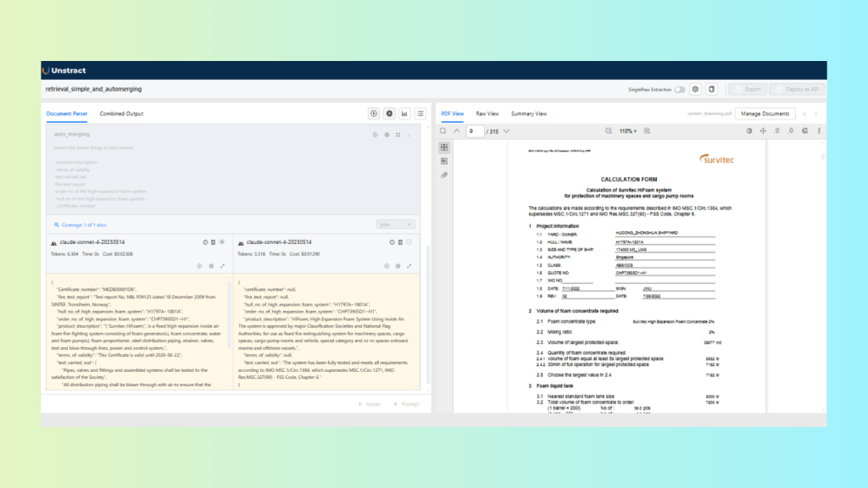Open the chart output analyzer icon

pos(404,114)
